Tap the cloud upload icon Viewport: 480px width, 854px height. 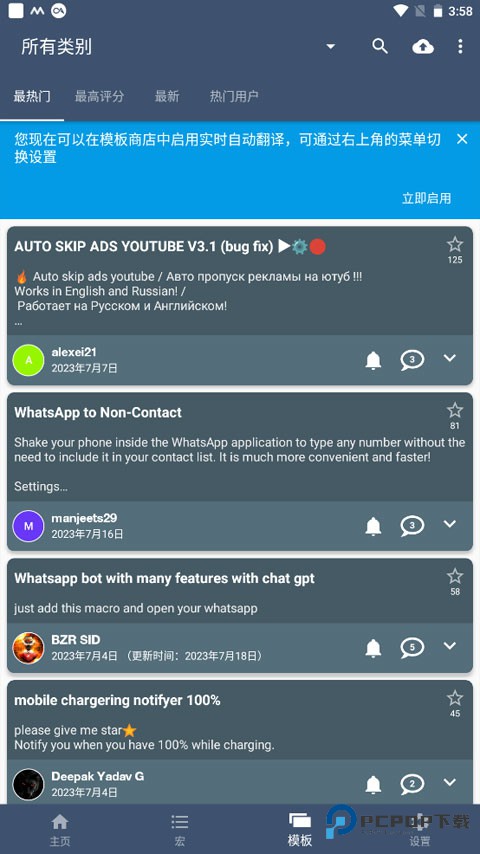coord(423,47)
